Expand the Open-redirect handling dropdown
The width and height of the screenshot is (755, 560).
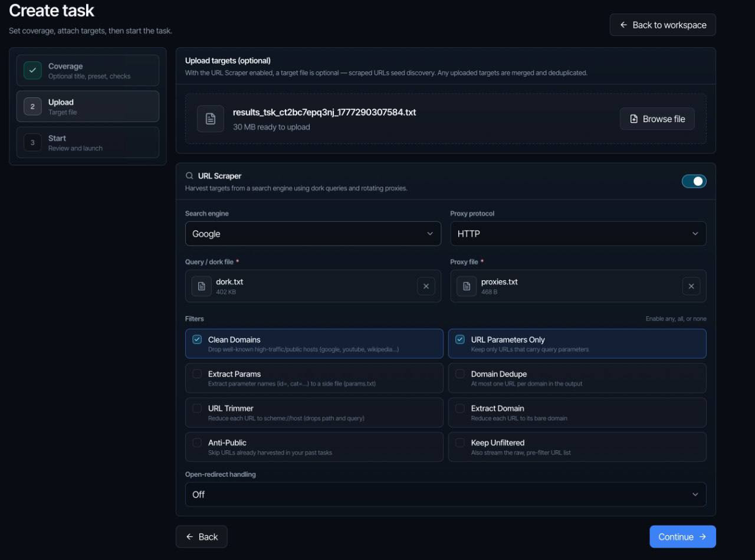(x=445, y=494)
